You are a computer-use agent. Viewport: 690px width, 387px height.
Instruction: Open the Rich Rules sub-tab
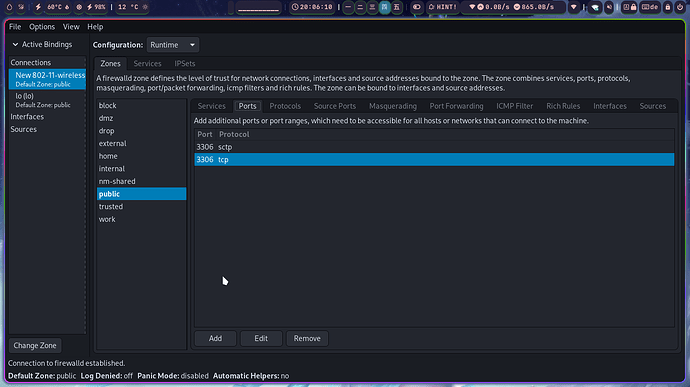pos(563,106)
